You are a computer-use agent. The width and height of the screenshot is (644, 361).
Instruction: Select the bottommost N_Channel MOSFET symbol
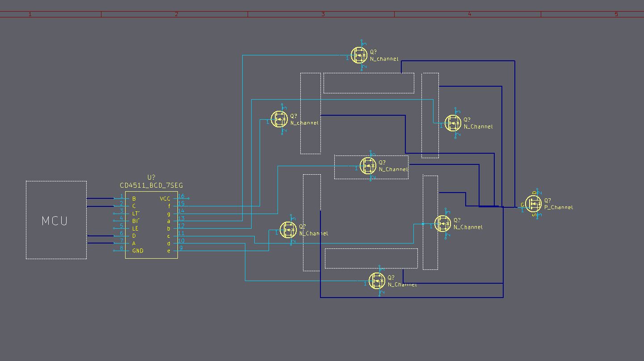click(377, 281)
